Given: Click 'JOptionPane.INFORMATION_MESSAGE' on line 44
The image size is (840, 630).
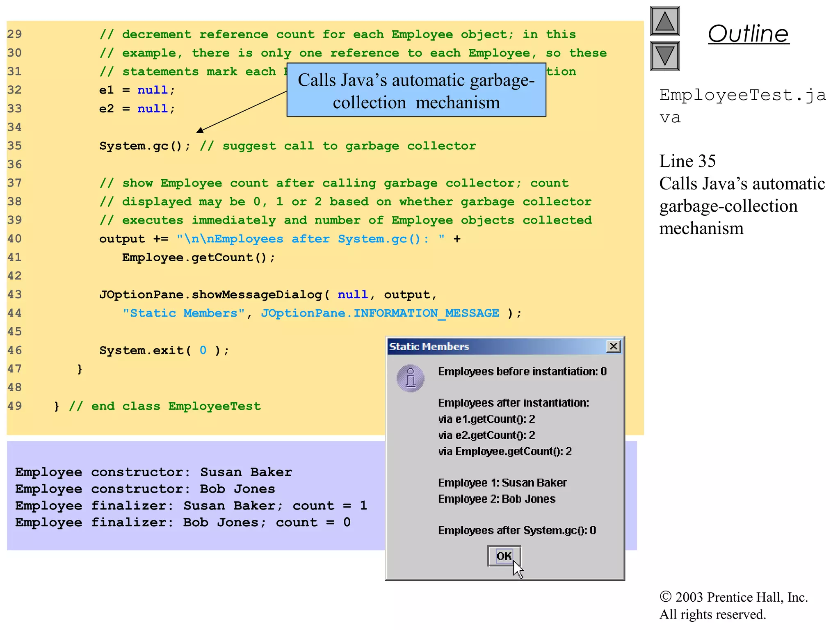Looking at the screenshot, I should 380,313.
